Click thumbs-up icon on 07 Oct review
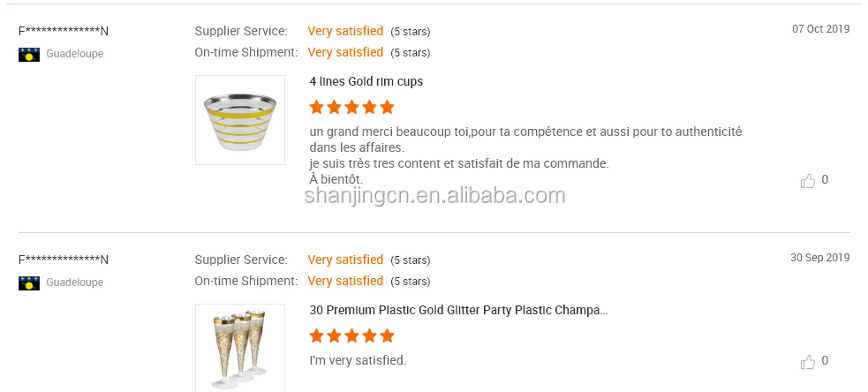Screen dimensions: 868x392 pos(807,181)
